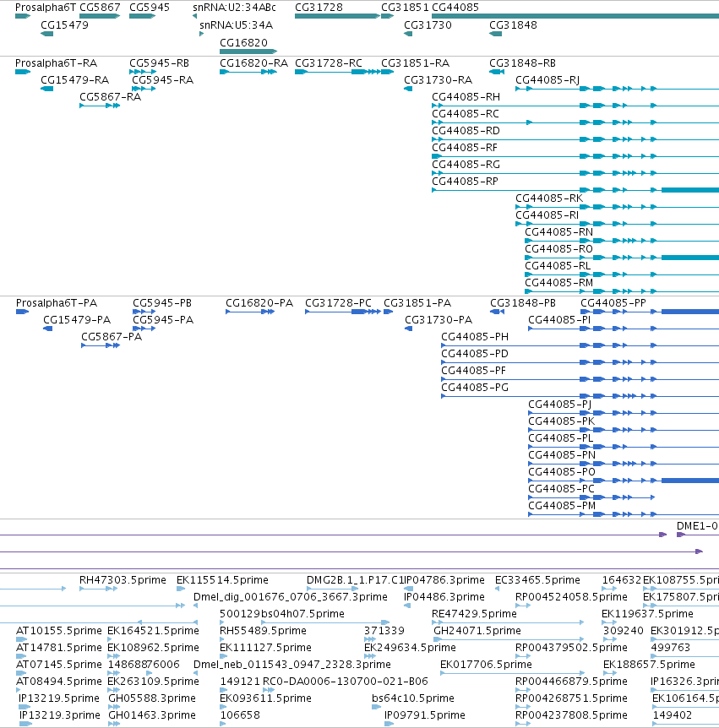719x728 pixels.
Task: Click the EK115514.5prime EST label
Action: (222, 580)
